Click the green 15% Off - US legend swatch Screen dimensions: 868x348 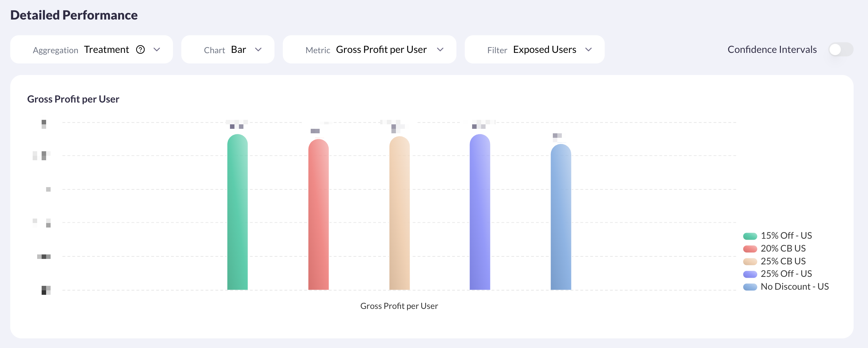(x=750, y=236)
